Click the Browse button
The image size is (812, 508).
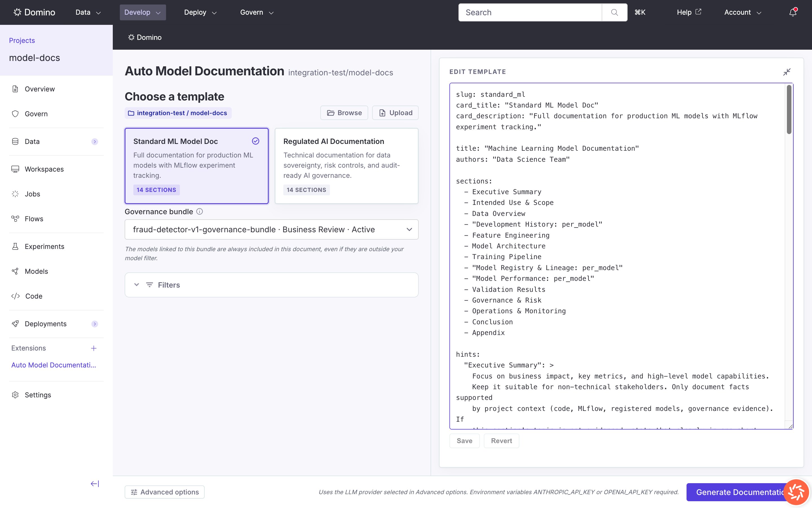(x=344, y=113)
